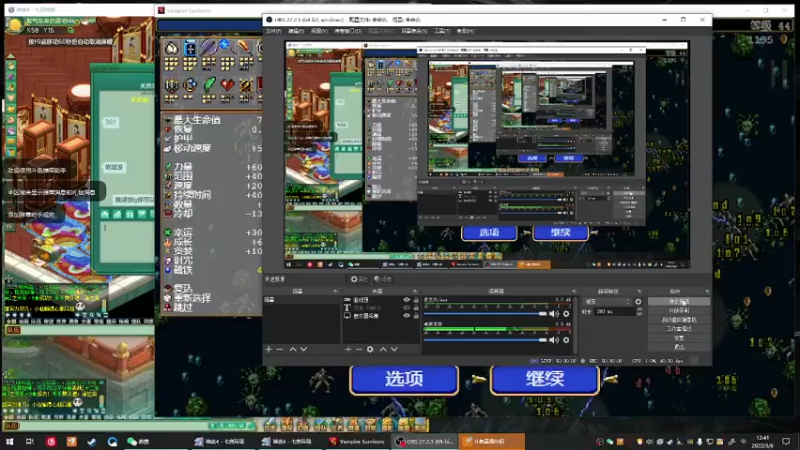The width and height of the screenshot is (800, 450).
Task: Add a new source with the plus icon
Action: [348, 349]
